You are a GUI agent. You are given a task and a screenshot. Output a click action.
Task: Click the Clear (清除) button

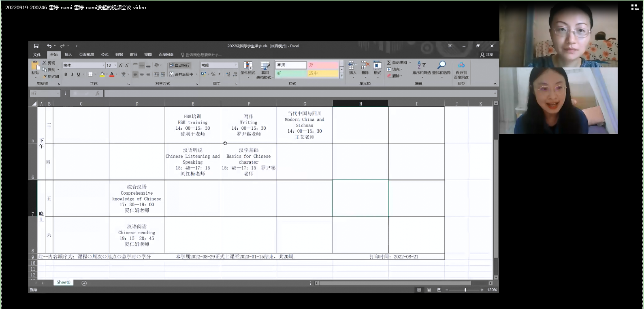pos(395,76)
